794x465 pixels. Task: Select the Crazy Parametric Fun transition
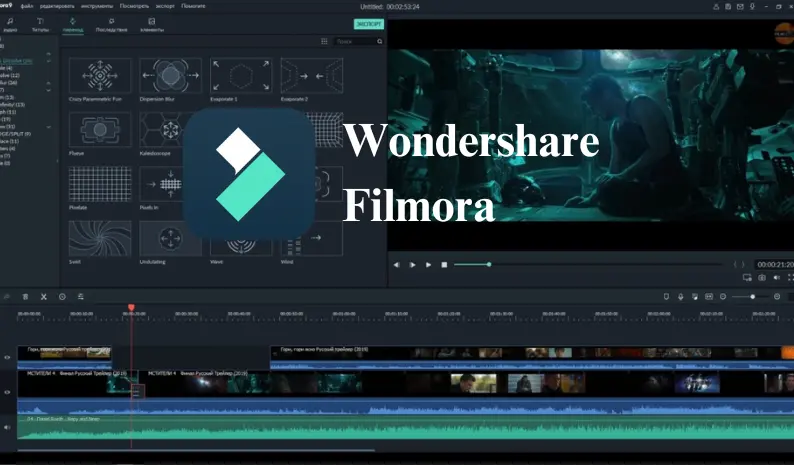[x=100, y=75]
